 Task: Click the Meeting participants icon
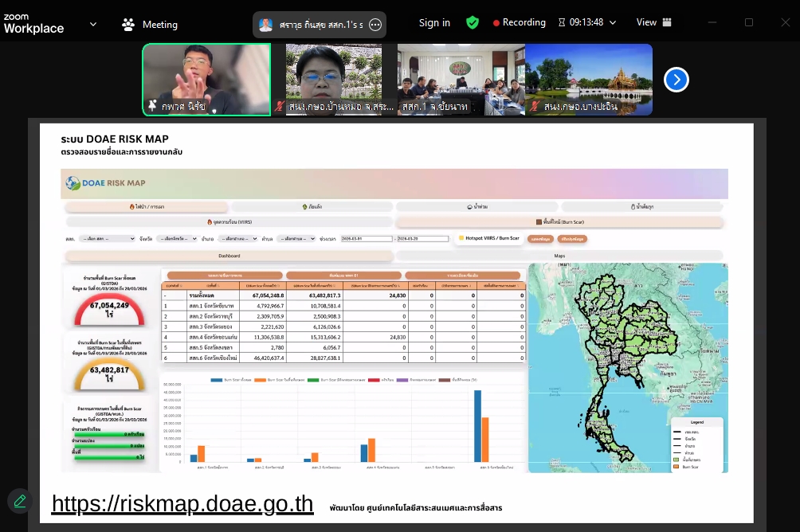[x=128, y=25]
